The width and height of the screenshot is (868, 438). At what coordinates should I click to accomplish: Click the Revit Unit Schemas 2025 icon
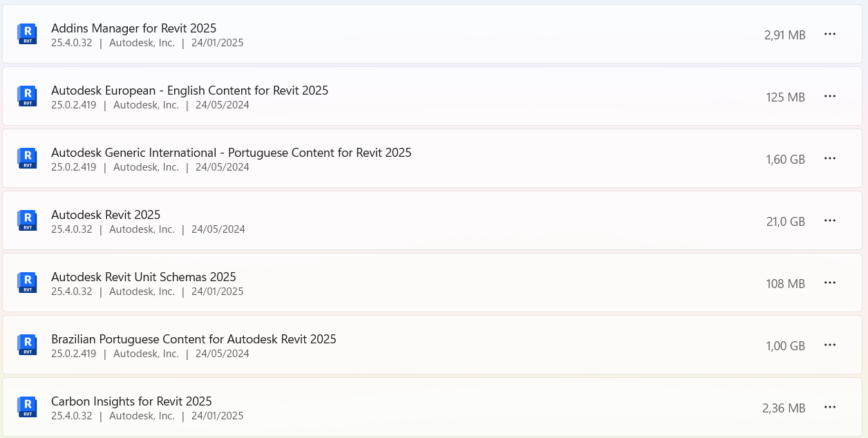pyautogui.click(x=27, y=283)
